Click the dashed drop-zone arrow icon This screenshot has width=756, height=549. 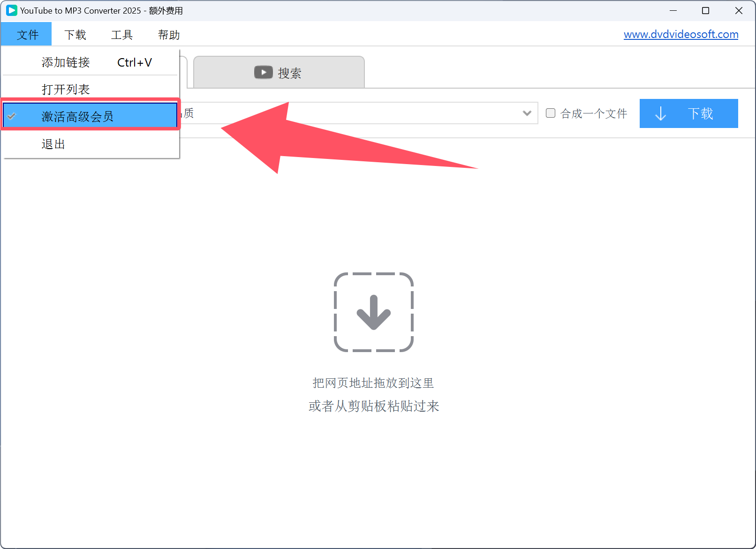point(373,312)
